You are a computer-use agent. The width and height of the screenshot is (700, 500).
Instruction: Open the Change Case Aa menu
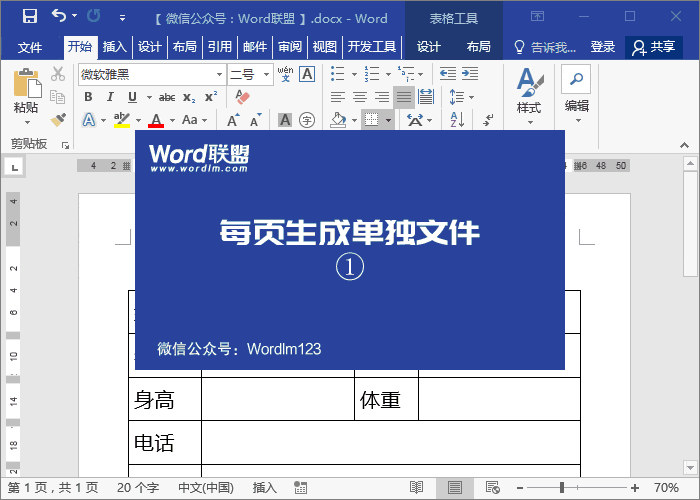pos(194,120)
